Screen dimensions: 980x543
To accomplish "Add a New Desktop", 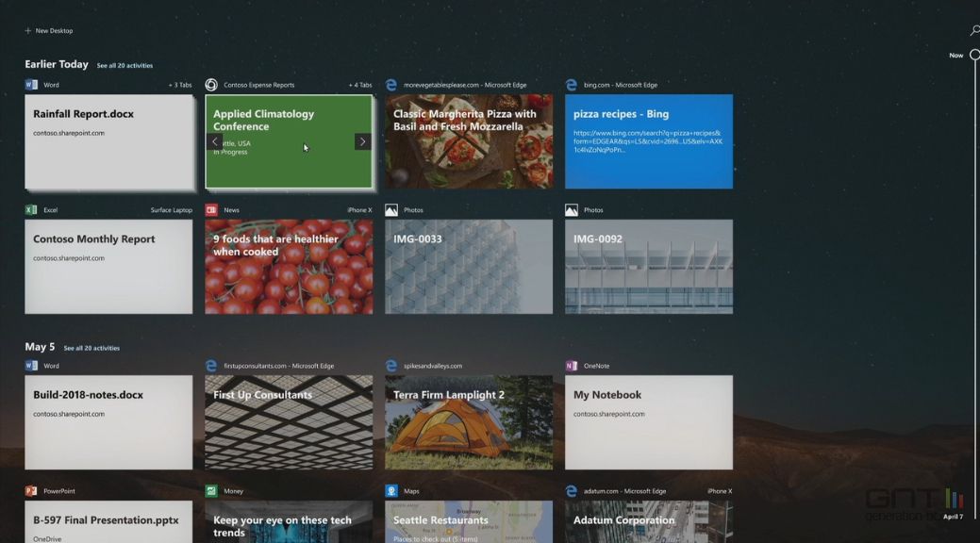I will pyautogui.click(x=49, y=30).
